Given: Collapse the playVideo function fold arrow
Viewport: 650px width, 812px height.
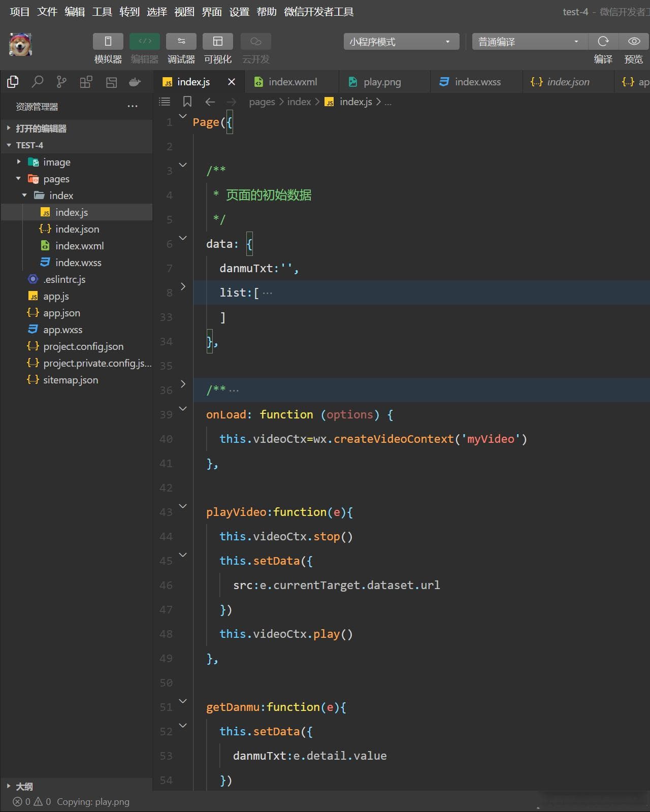Looking at the screenshot, I should 183,506.
